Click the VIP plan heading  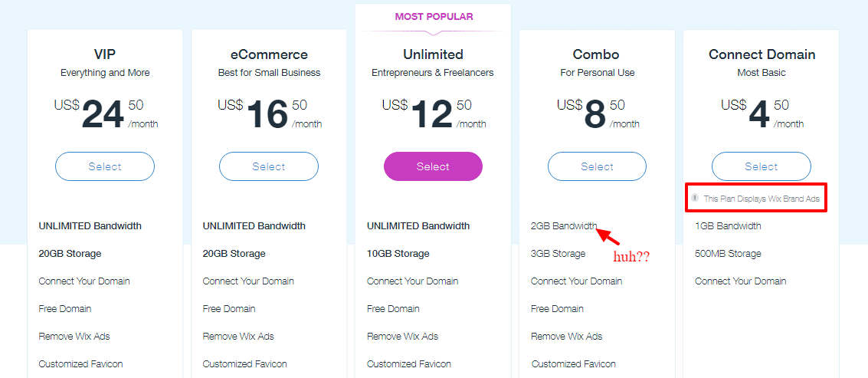(105, 54)
